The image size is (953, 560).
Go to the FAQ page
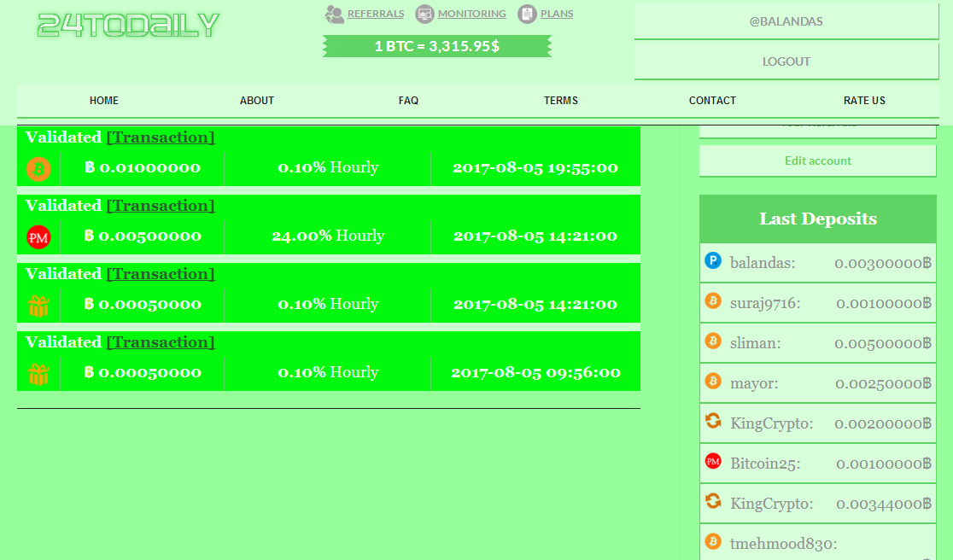click(408, 101)
